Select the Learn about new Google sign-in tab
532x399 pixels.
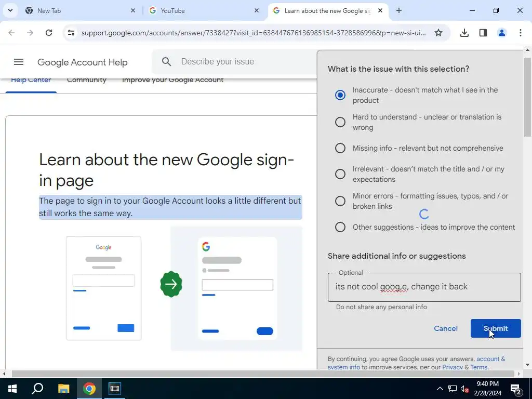tap(328, 10)
